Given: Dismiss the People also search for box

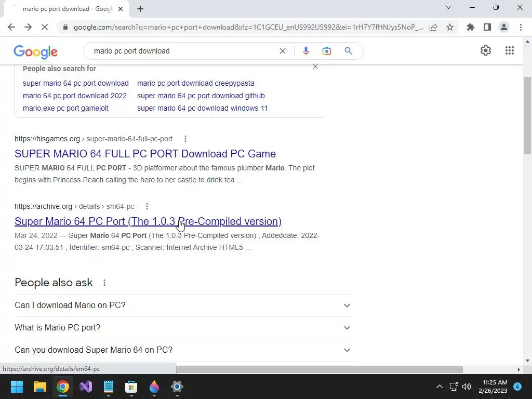Looking at the screenshot, I should 315,66.
